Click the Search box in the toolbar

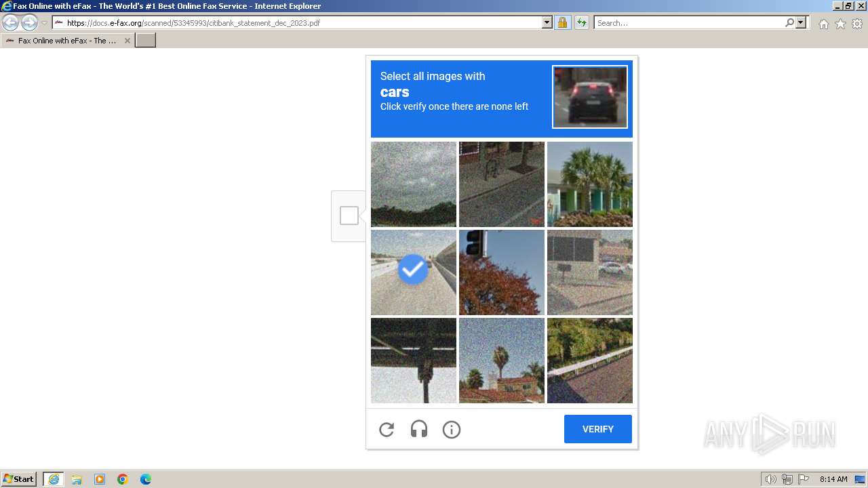click(x=688, y=23)
